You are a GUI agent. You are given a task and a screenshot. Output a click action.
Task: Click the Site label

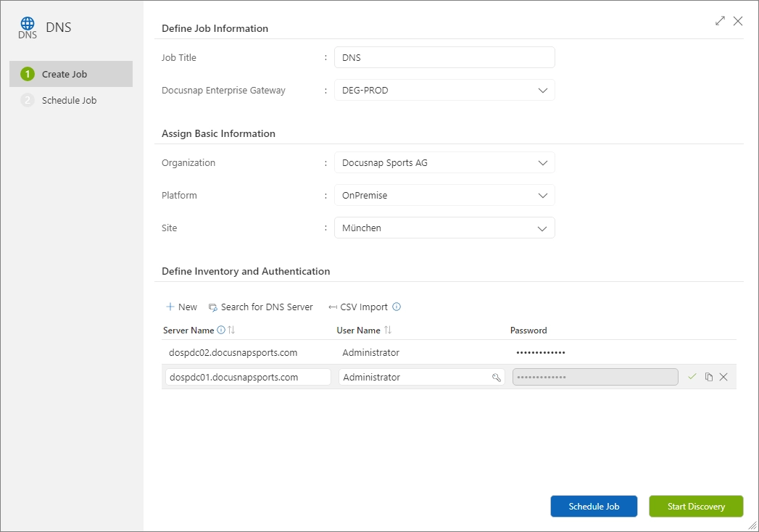[x=170, y=228]
